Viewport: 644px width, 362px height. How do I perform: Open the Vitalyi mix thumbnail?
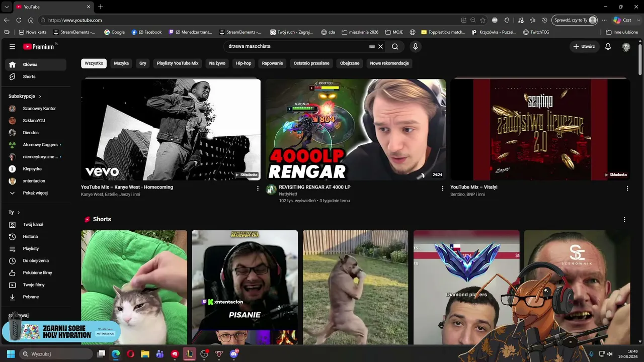coord(540,129)
